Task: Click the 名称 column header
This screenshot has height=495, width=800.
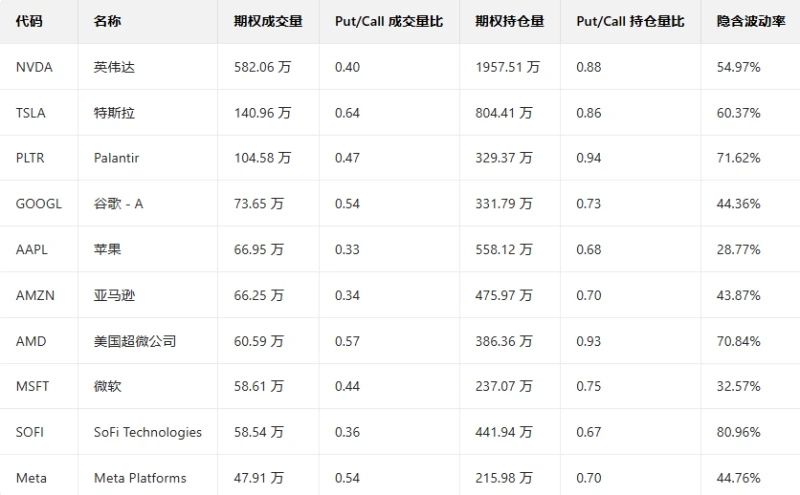Action: 107,21
